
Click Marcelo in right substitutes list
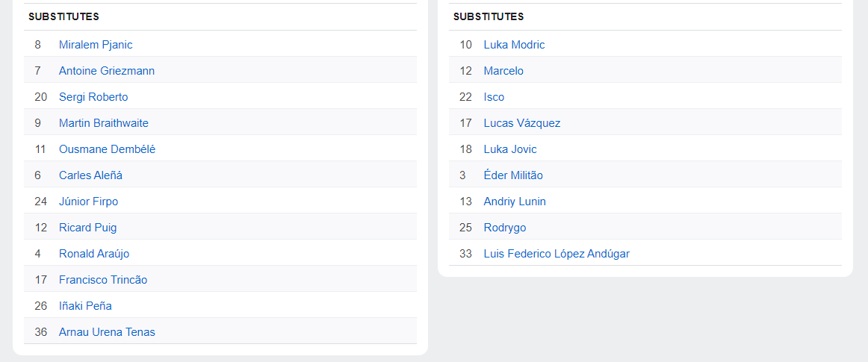point(503,71)
